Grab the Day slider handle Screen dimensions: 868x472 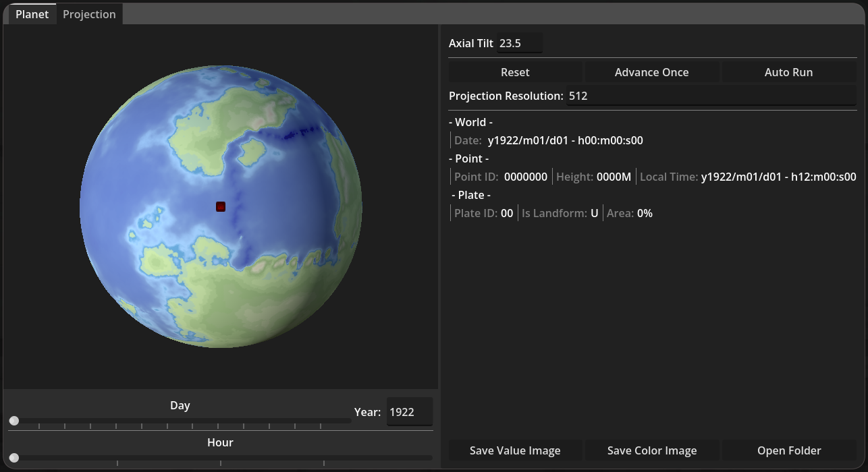(x=14, y=421)
